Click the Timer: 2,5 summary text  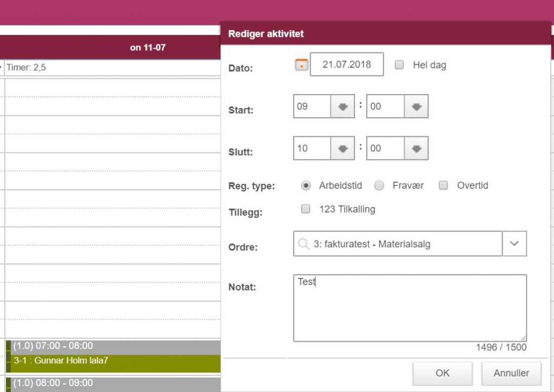coord(26,68)
